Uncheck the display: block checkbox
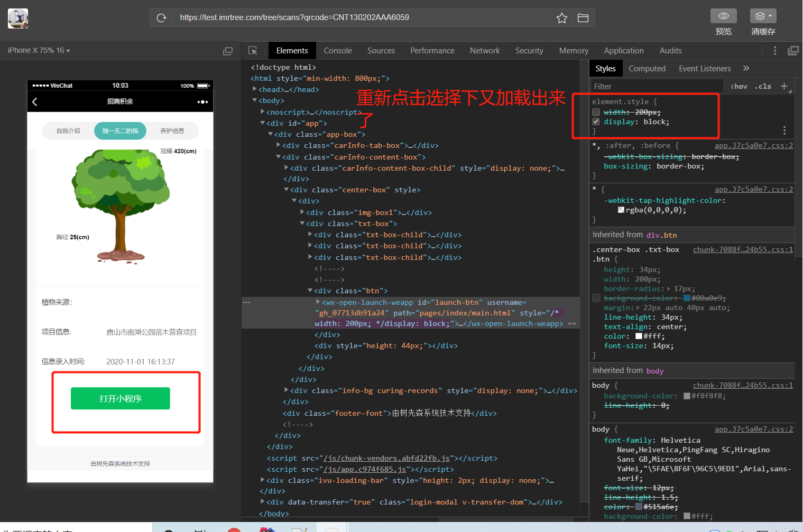The image size is (803, 532). (x=596, y=122)
